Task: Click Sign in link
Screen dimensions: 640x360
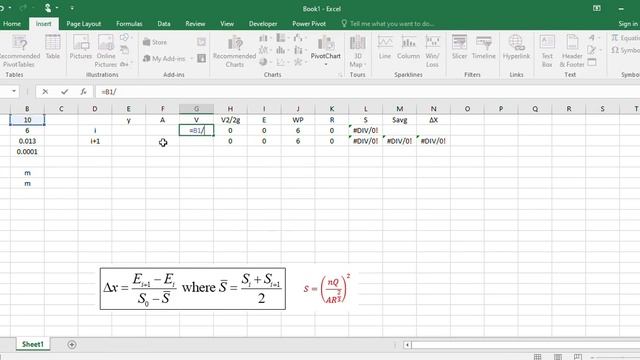Action: [x=628, y=24]
